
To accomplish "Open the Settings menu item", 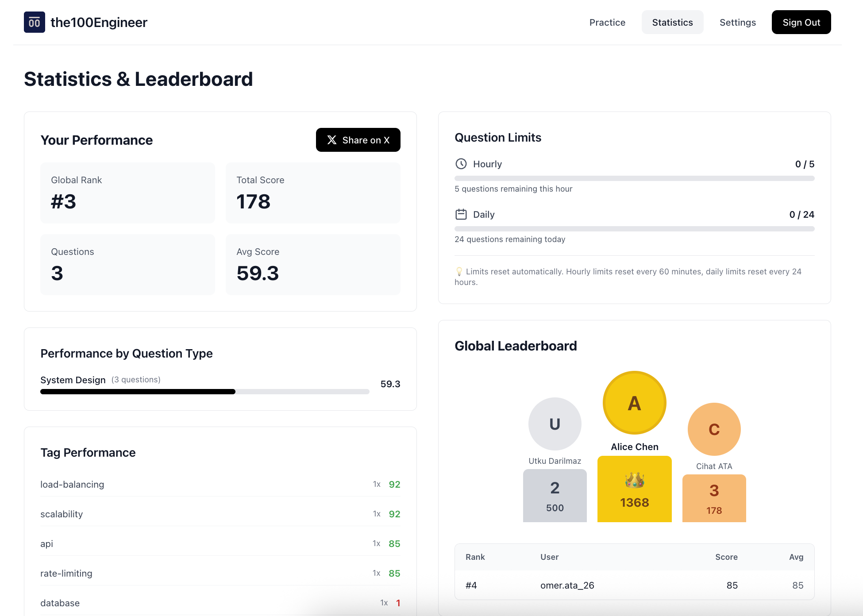I will pos(737,22).
